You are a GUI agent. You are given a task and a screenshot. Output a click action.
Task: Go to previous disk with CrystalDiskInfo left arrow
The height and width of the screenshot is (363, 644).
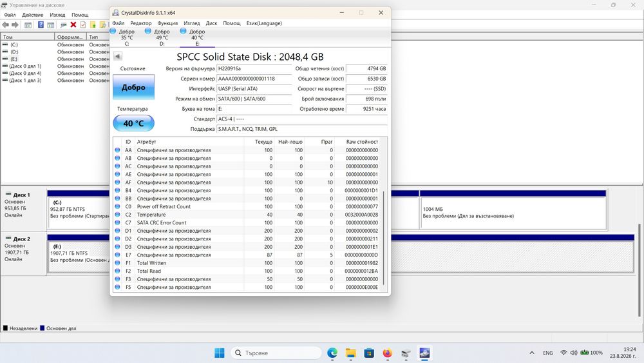[x=118, y=56]
